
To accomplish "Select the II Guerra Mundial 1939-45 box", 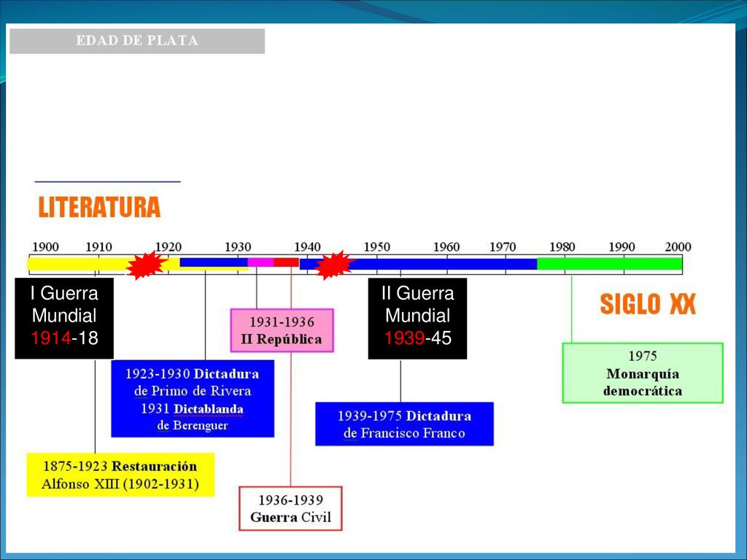I will coord(417,318).
